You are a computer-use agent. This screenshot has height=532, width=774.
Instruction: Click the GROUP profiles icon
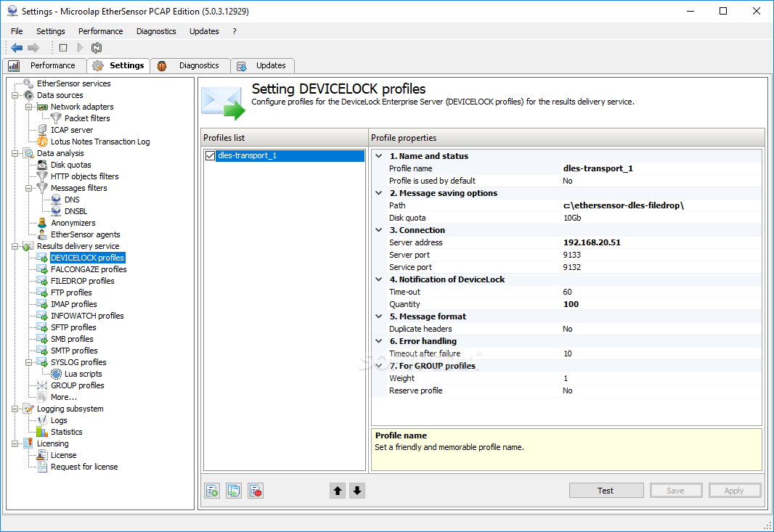[42, 385]
